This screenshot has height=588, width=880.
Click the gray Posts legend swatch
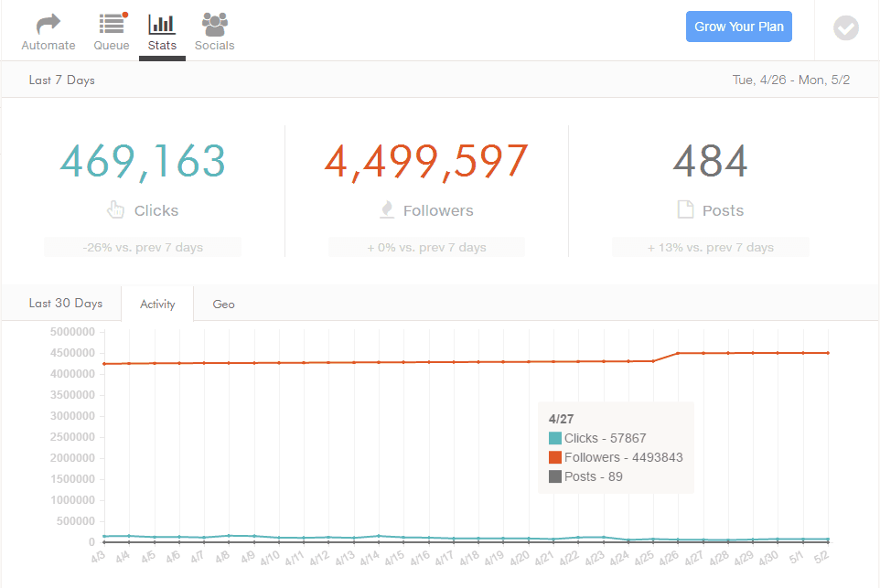pos(554,476)
